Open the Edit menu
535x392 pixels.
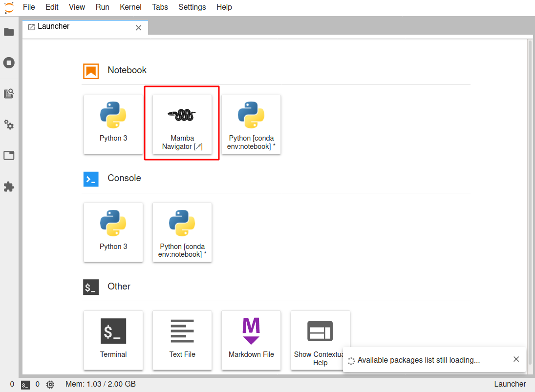[x=52, y=7]
